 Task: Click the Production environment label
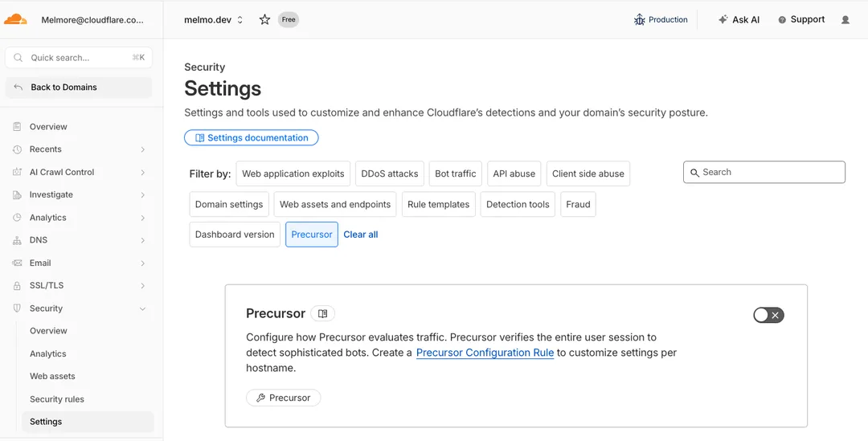coord(668,20)
